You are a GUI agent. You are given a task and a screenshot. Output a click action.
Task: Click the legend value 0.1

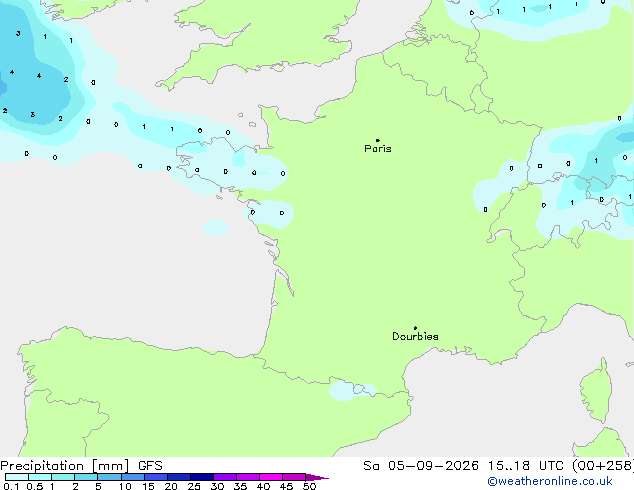(x=11, y=486)
